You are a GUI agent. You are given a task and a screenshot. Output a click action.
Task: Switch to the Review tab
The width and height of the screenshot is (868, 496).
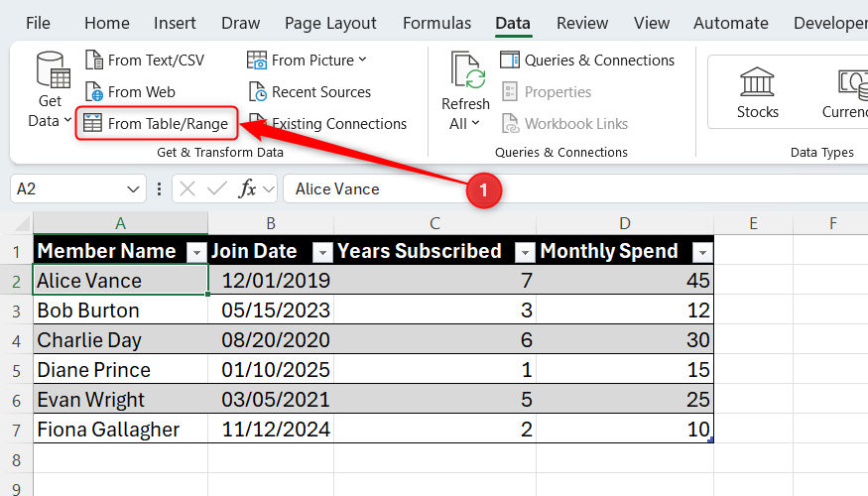coord(581,23)
